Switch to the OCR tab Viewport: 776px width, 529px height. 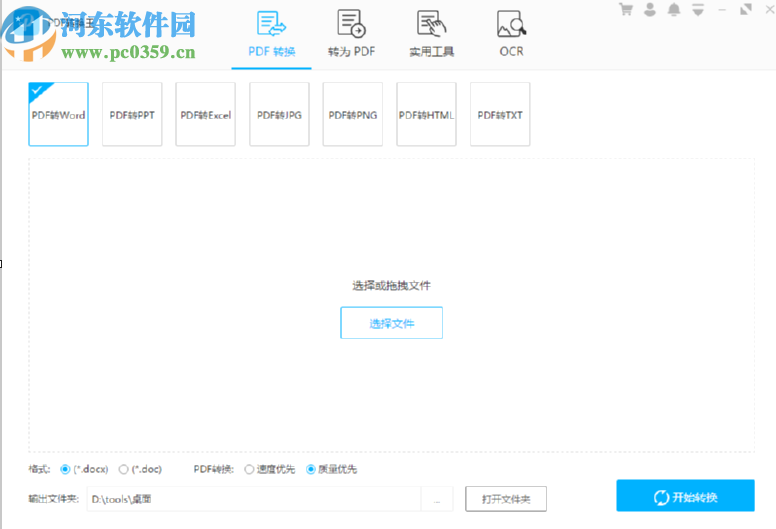(x=511, y=33)
